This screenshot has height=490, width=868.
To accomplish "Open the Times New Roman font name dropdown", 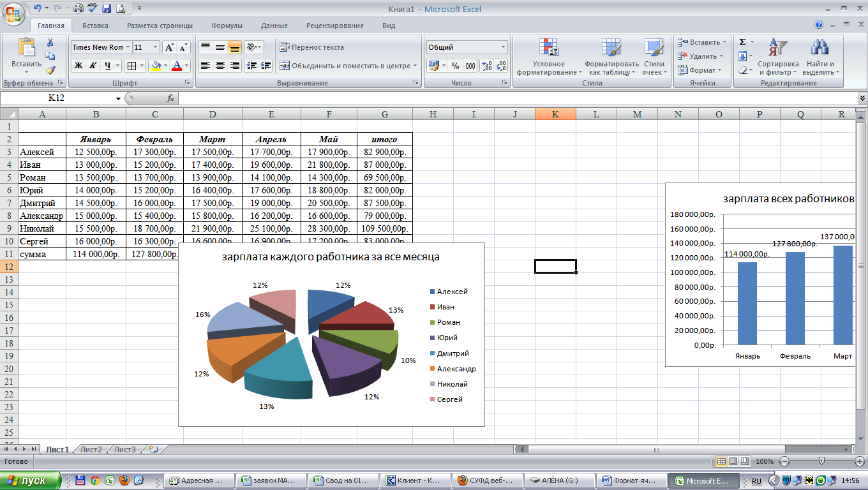I will click(128, 47).
